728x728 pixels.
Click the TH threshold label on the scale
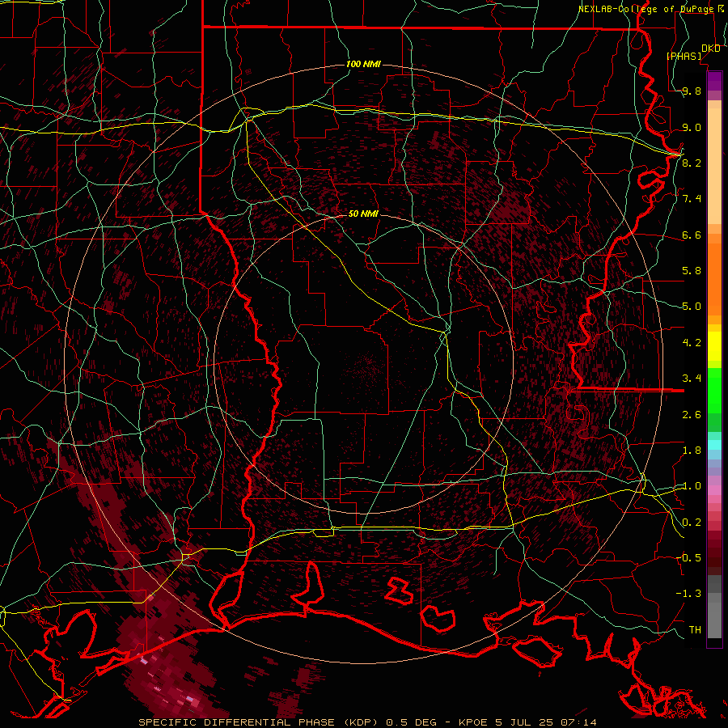[x=695, y=629]
